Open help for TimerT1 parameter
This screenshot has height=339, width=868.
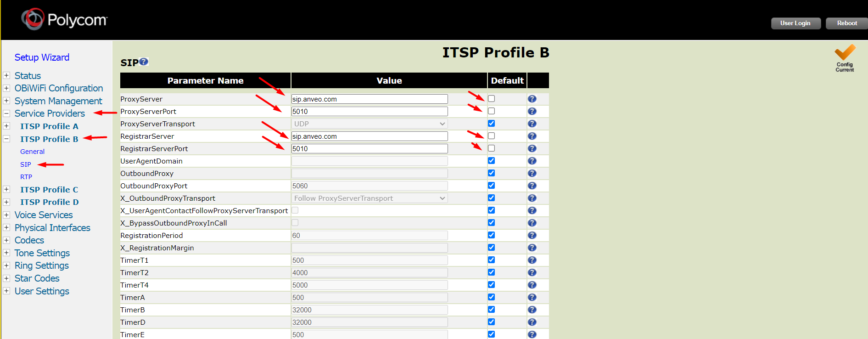(x=532, y=260)
